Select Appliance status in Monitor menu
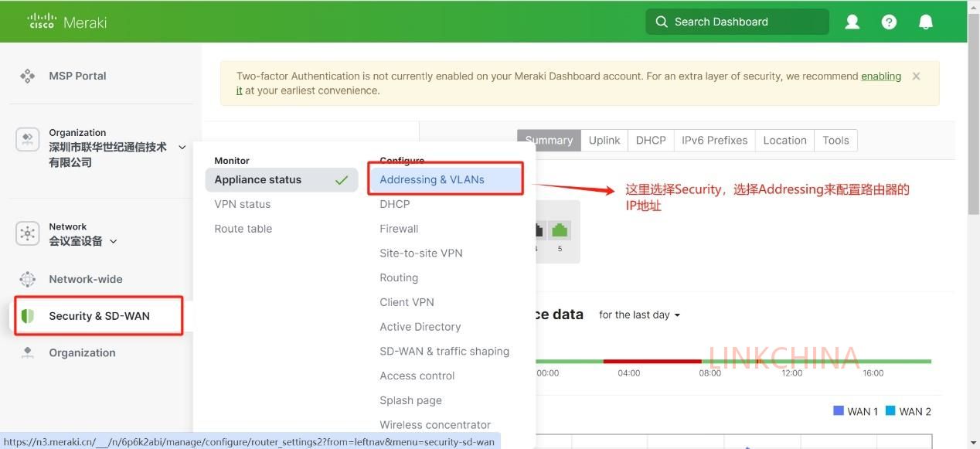This screenshot has width=980, height=449. pos(281,180)
